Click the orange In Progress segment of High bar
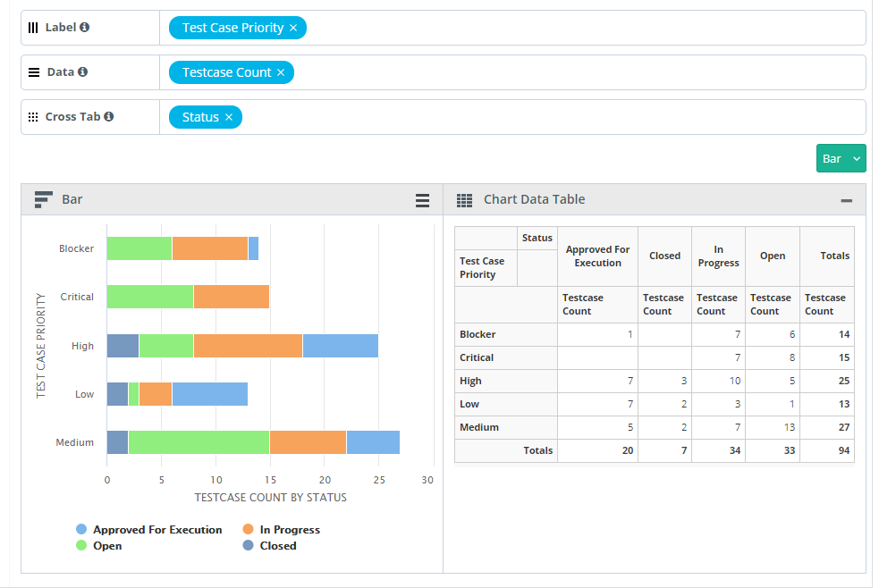Viewport: 879px width, 588px height. click(x=248, y=345)
